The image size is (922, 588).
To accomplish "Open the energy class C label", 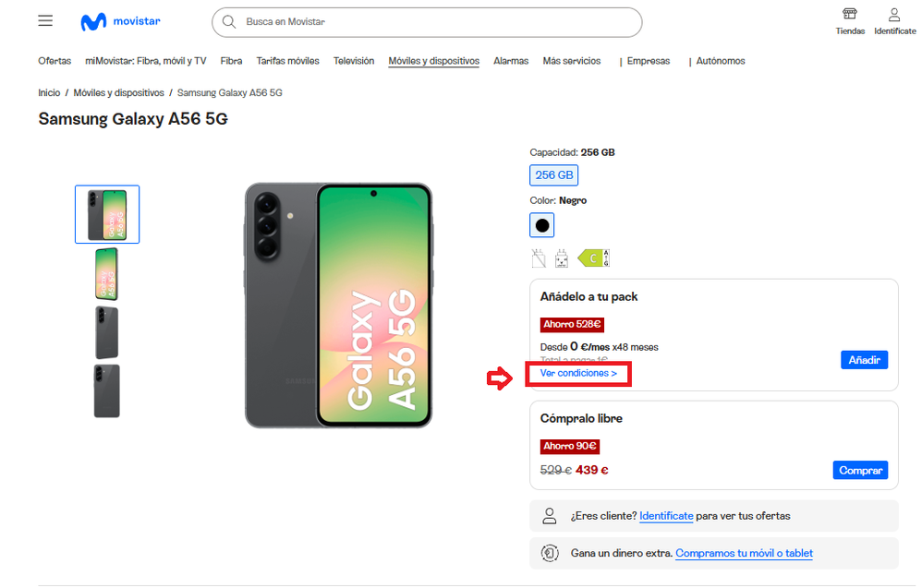I will coord(594,258).
